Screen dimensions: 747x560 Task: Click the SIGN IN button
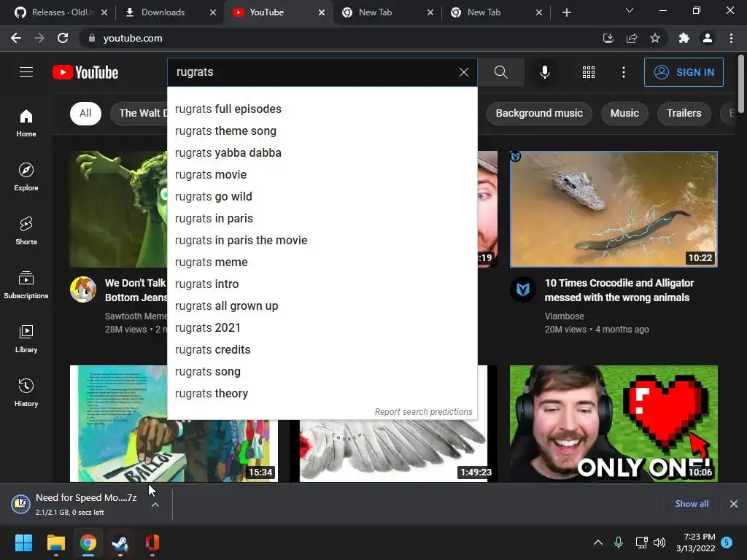684,72
